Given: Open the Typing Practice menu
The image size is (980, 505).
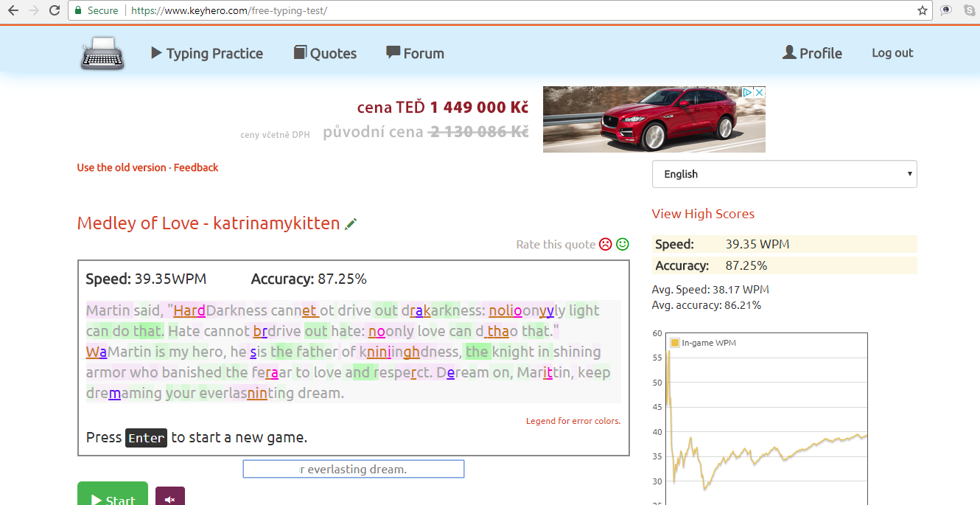Looking at the screenshot, I should pyautogui.click(x=207, y=53).
